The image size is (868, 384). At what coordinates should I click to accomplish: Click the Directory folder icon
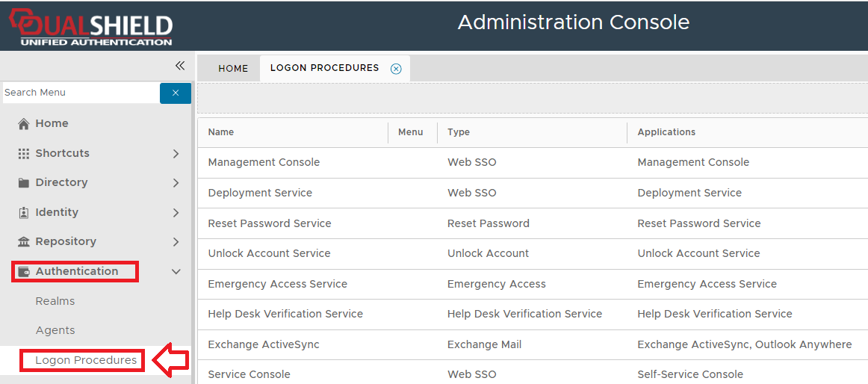point(24,183)
